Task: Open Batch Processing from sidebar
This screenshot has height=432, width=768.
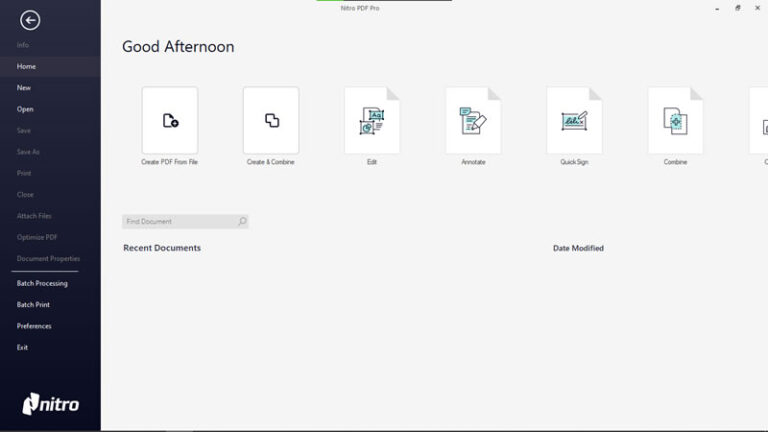Action: point(42,284)
